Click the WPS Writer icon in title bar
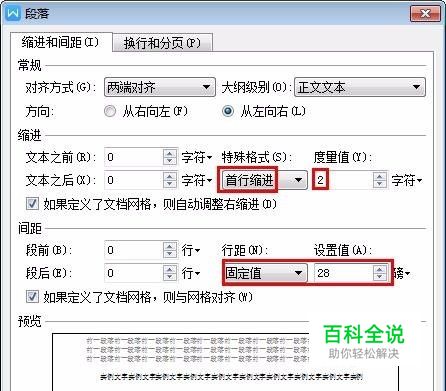Screen dimensions: 446x391 tap(13, 13)
